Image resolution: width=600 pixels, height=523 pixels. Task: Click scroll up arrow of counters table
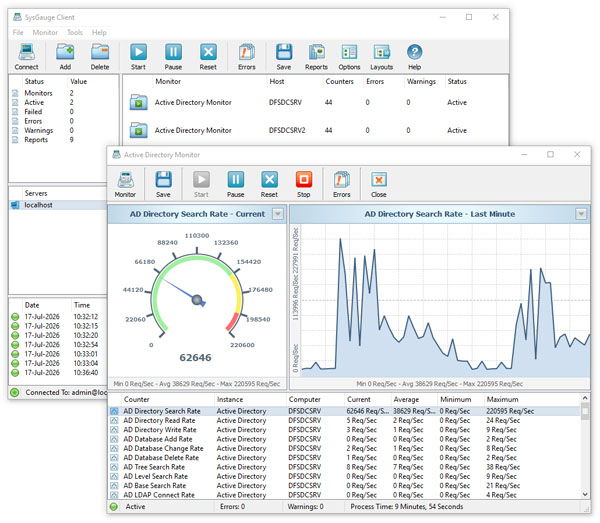(x=585, y=398)
